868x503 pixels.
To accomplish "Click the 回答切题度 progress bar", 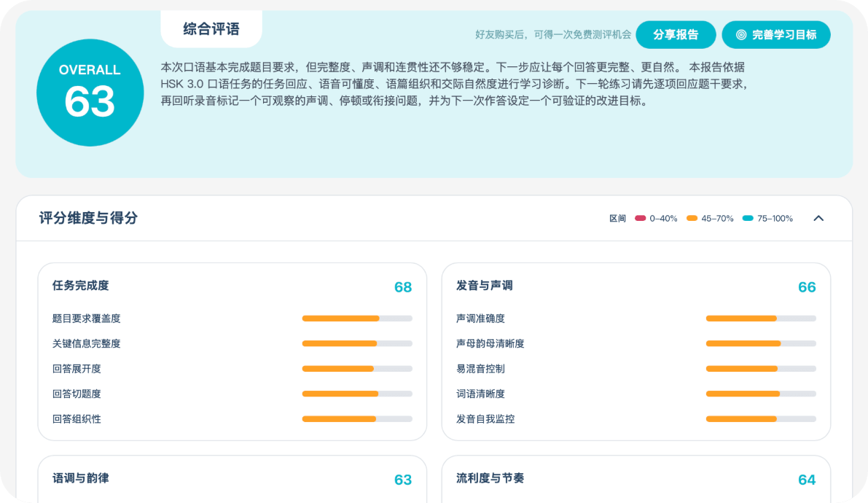I will click(x=357, y=394).
